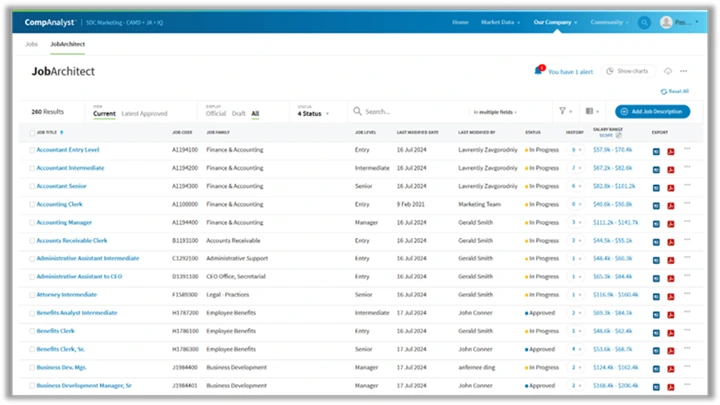Open the filter funnel icon
The height and width of the screenshot is (405, 720).
(x=562, y=111)
